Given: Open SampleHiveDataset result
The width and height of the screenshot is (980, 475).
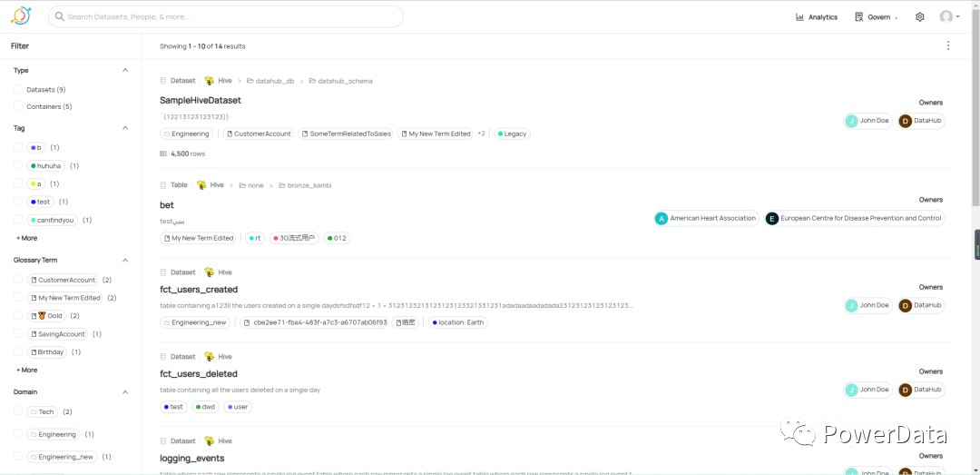Looking at the screenshot, I should coord(200,100).
